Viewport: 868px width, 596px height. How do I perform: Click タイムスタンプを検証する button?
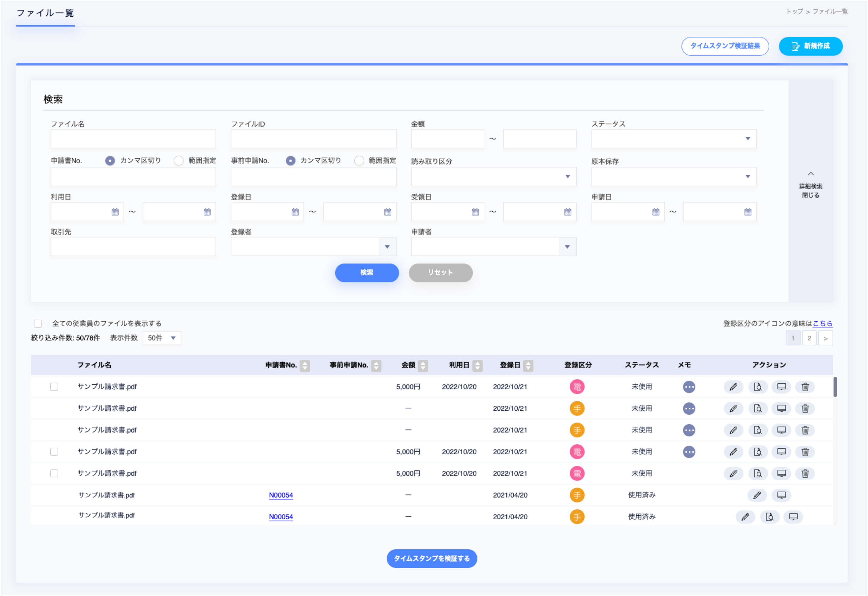(x=432, y=559)
